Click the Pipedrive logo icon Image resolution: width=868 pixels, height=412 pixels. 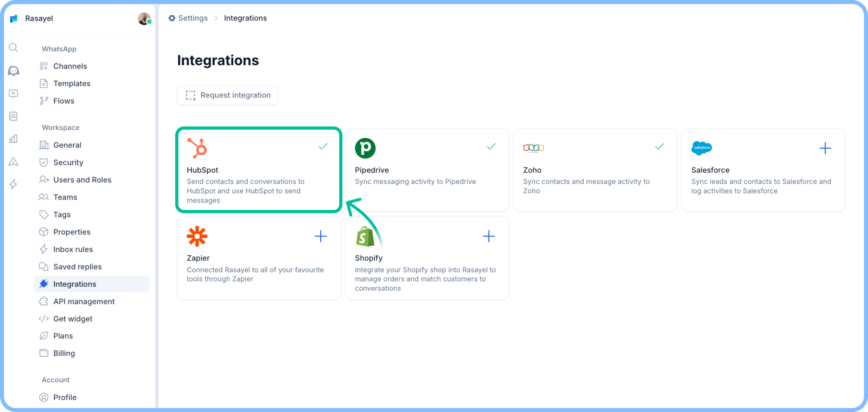(365, 148)
